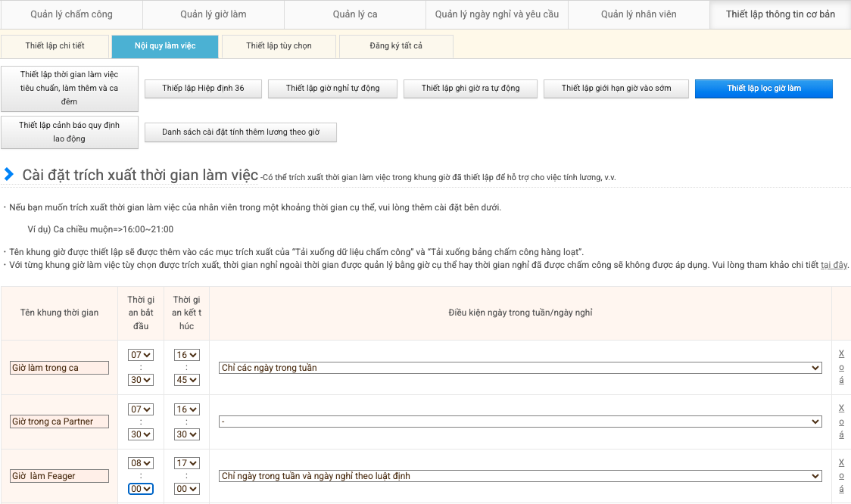
Task: Click the Giờ trong ca Partner name field
Action: click(x=60, y=422)
